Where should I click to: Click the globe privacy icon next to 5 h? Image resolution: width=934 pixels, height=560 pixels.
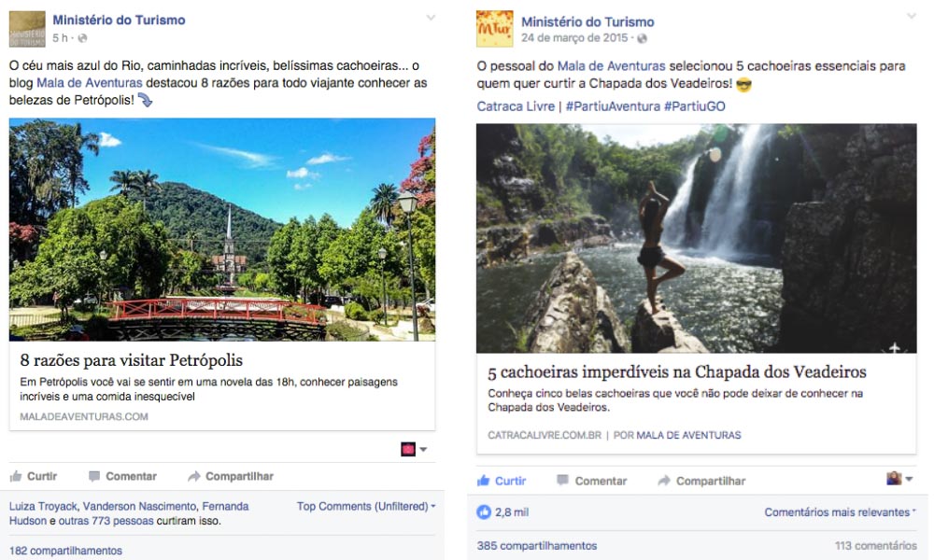pos(82,38)
